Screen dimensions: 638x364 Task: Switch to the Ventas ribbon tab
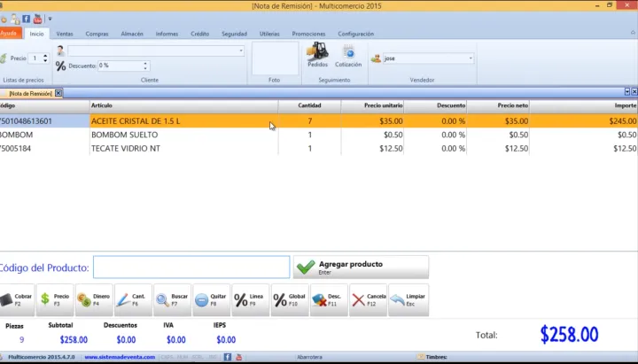(x=65, y=34)
